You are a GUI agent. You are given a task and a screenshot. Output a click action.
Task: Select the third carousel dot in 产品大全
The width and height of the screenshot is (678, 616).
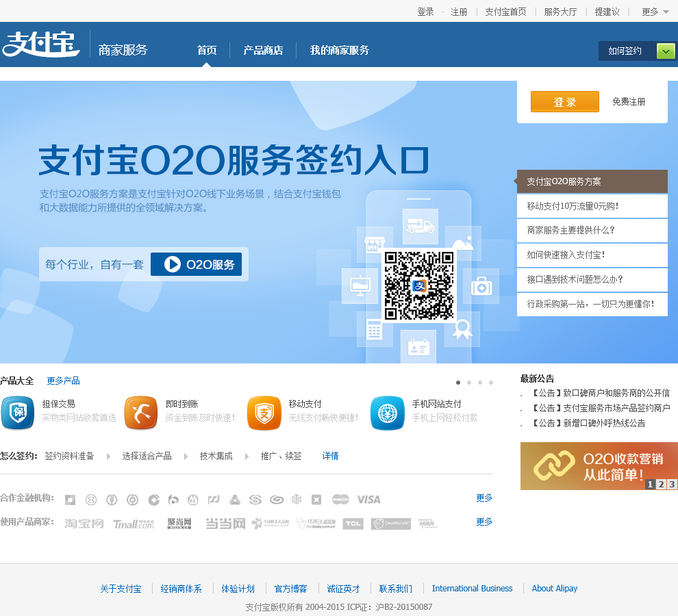480,383
